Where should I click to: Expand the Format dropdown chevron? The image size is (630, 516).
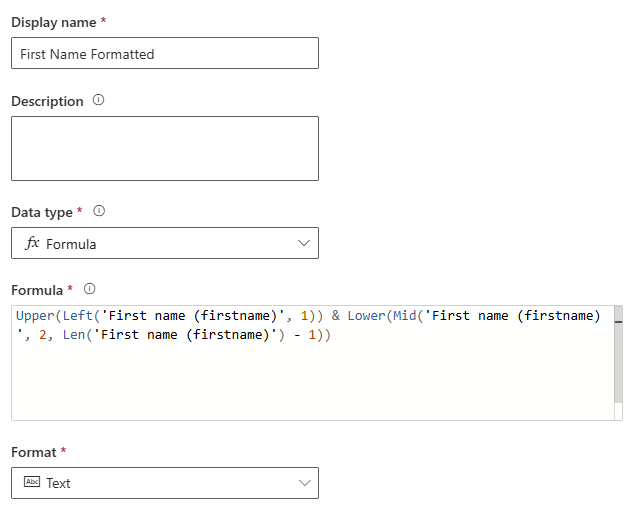304,483
